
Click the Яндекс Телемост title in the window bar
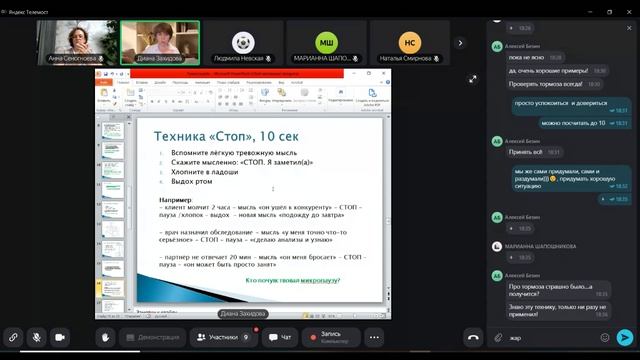28,12
